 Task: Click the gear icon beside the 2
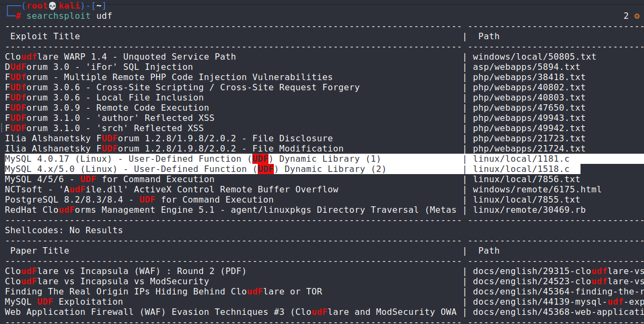tap(637, 16)
